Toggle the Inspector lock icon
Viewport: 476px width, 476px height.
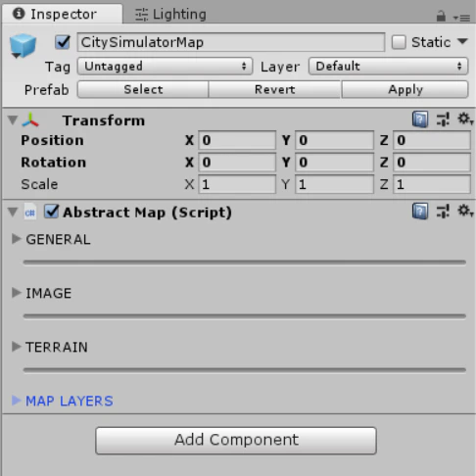coord(441,16)
